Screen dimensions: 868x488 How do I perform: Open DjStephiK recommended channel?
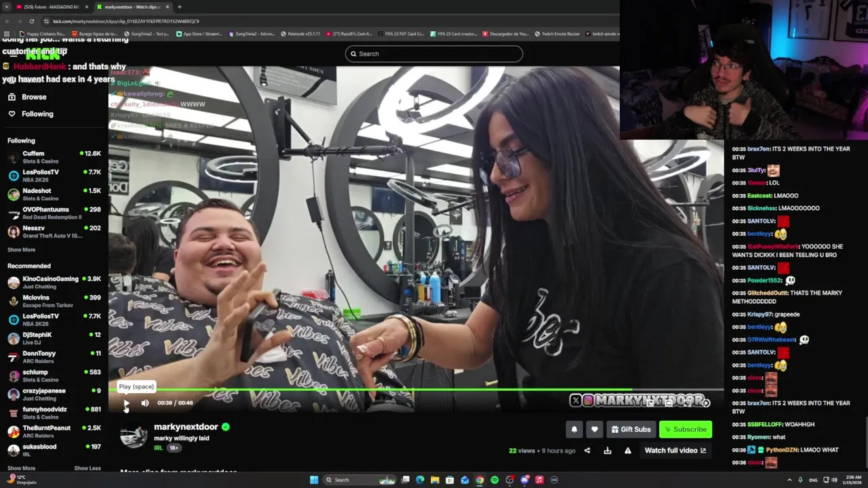pyautogui.click(x=54, y=338)
